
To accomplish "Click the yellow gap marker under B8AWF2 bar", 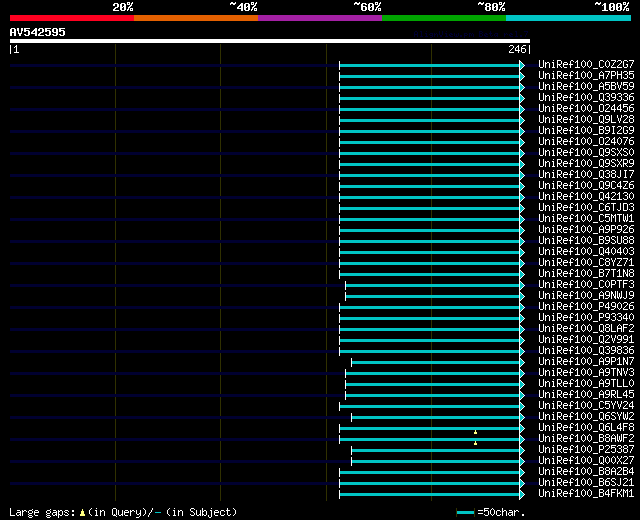I will 476,443.
